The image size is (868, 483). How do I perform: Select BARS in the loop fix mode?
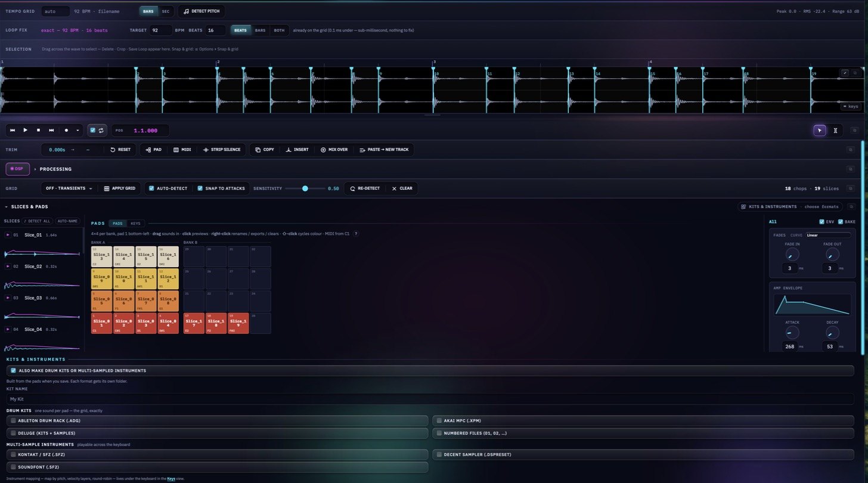(x=261, y=30)
